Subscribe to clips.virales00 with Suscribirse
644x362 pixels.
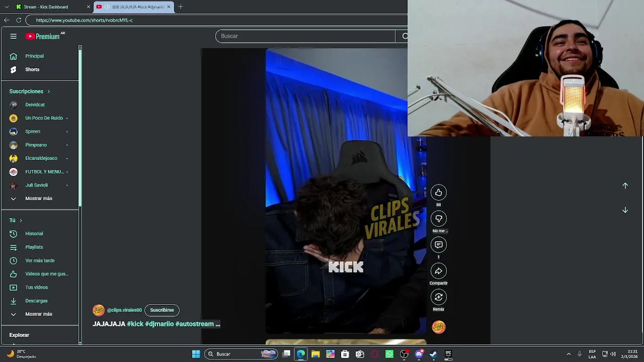[162, 310]
